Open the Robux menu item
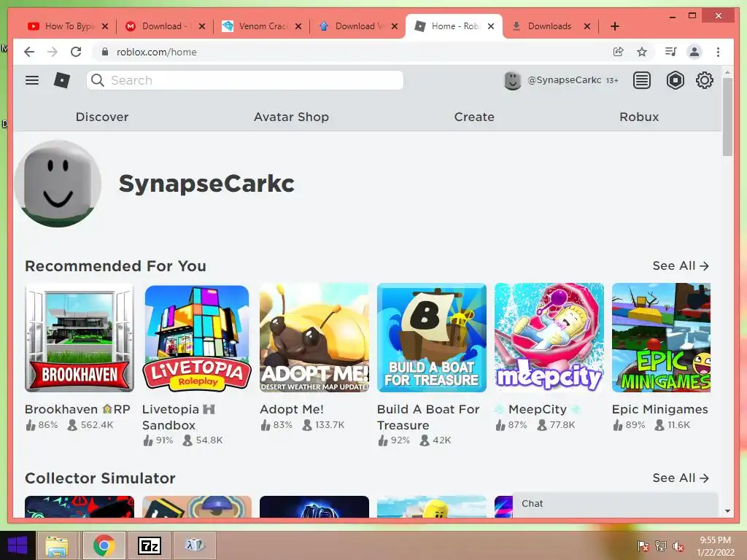The height and width of the screenshot is (560, 747). pos(639,117)
